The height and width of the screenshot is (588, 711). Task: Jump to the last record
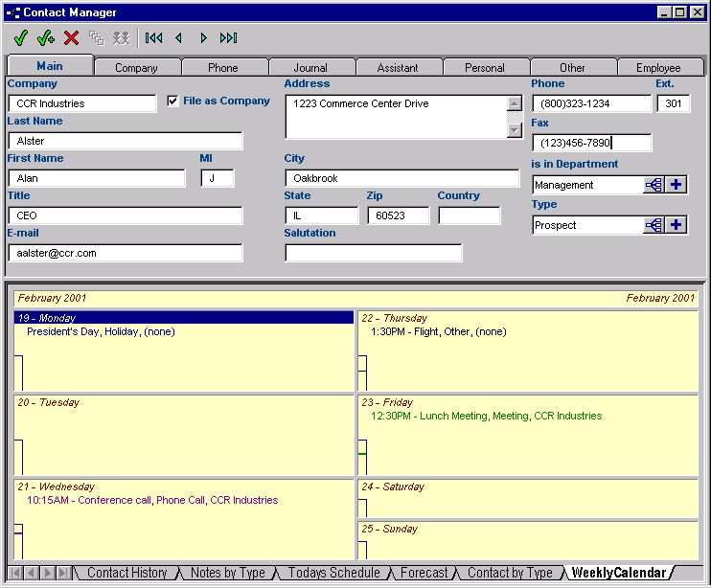(x=228, y=38)
